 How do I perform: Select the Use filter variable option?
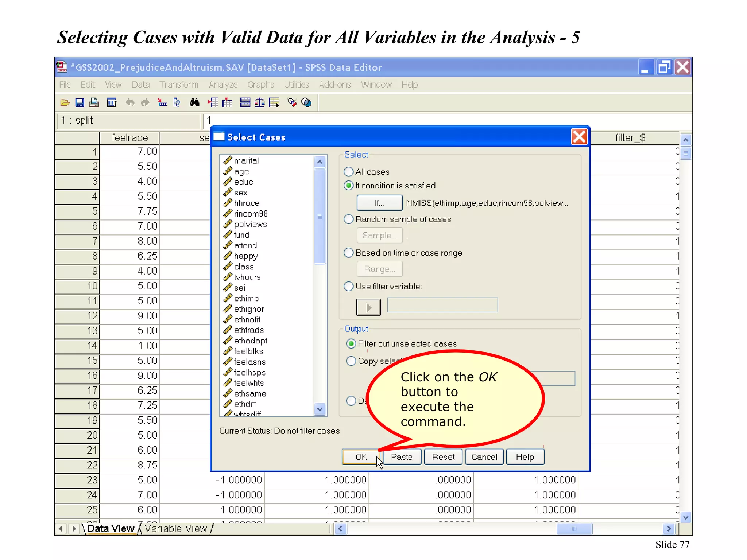point(349,286)
